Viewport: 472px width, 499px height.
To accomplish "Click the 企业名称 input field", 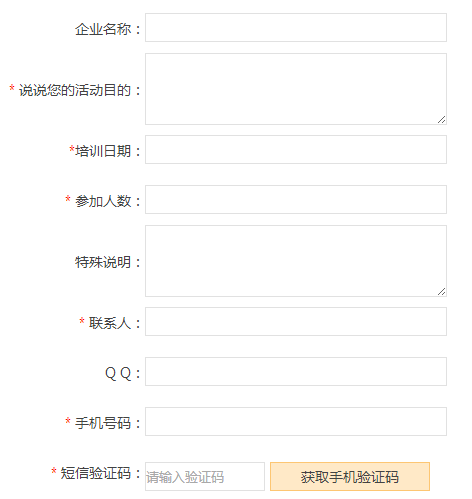I will click(x=296, y=28).
